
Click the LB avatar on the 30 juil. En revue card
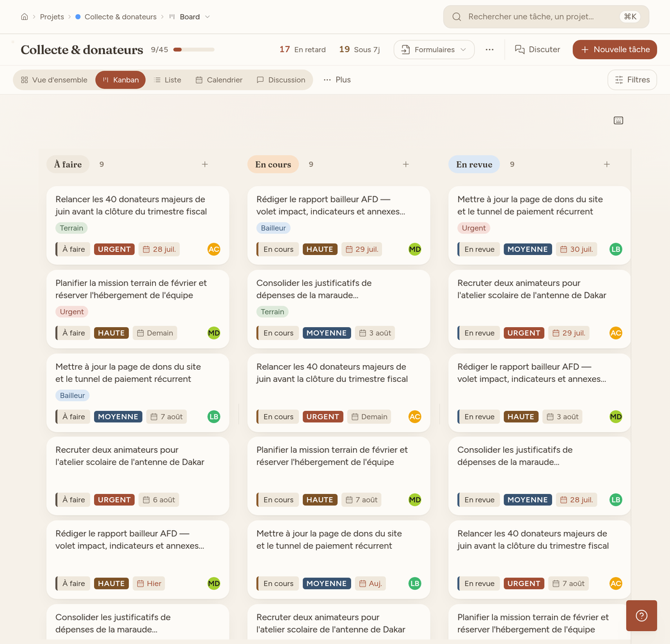(616, 249)
